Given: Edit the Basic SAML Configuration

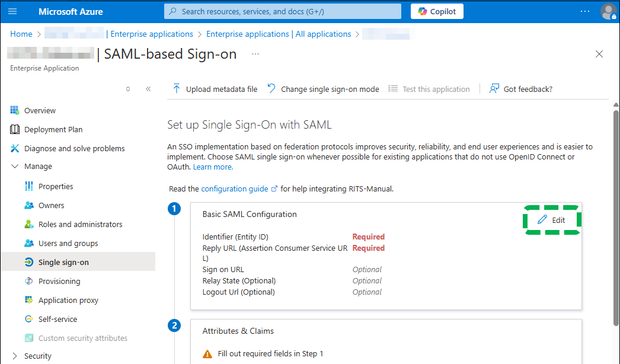Looking at the screenshot, I should 552,220.
